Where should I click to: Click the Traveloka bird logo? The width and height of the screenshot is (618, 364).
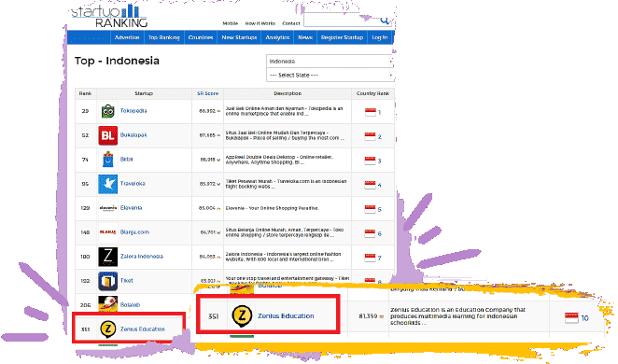click(x=107, y=184)
